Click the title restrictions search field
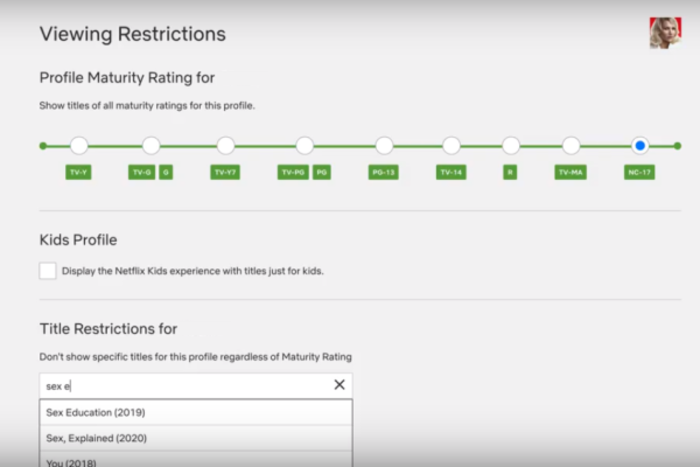The height and width of the screenshot is (467, 700). 185,385
